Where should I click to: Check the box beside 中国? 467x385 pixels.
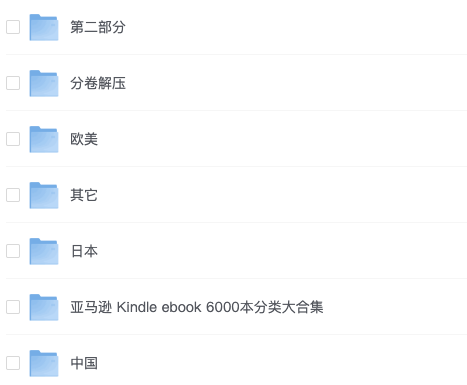tap(13, 363)
